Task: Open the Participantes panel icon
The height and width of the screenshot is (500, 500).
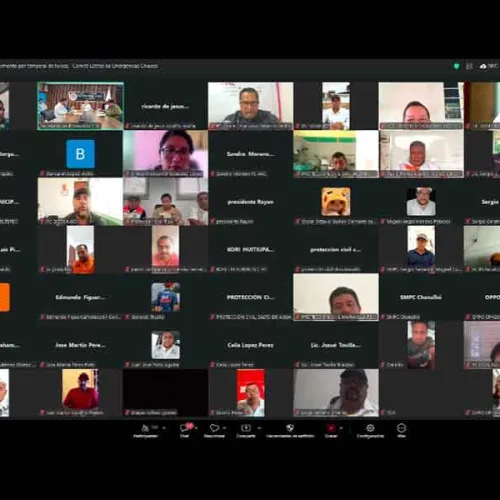Action: click(145, 428)
